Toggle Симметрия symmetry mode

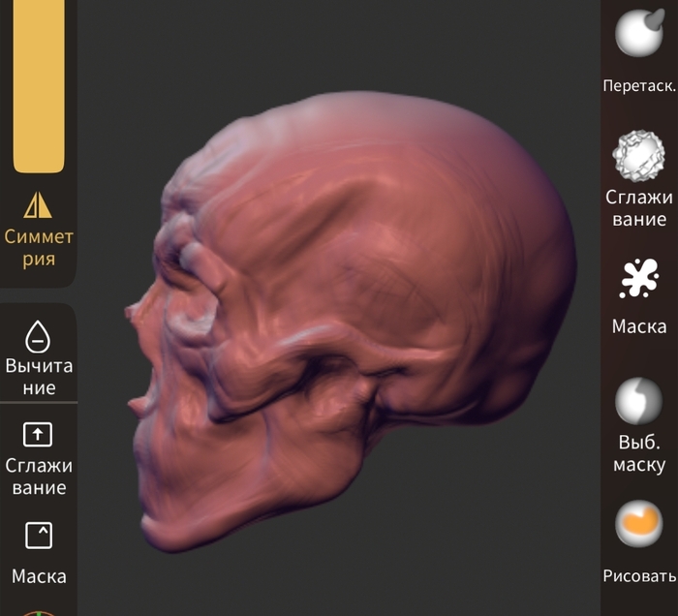click(x=39, y=231)
